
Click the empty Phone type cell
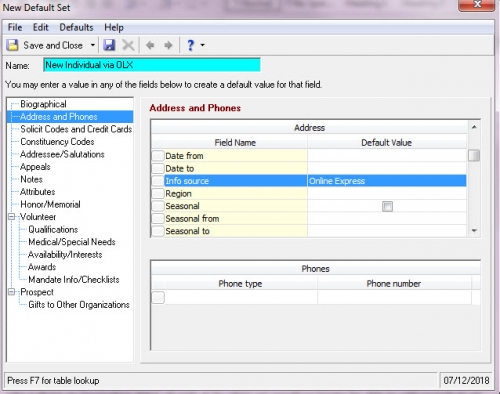point(241,297)
